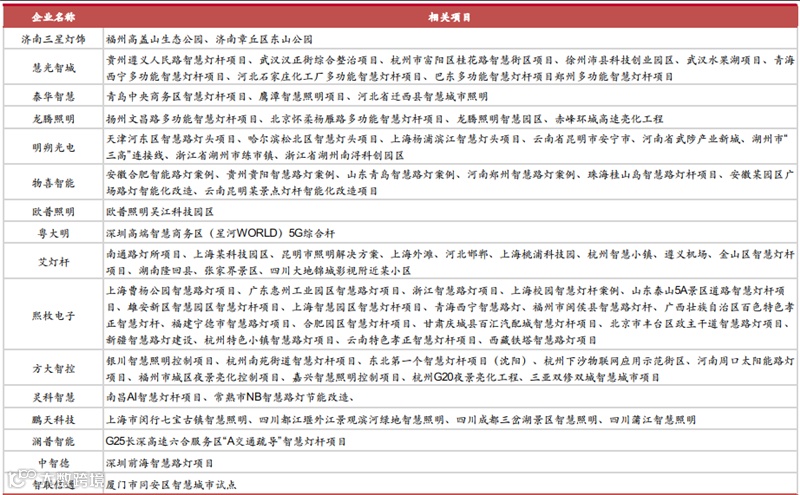Select company cell 艾灯杆
This screenshot has height=495, width=800.
click(53, 262)
